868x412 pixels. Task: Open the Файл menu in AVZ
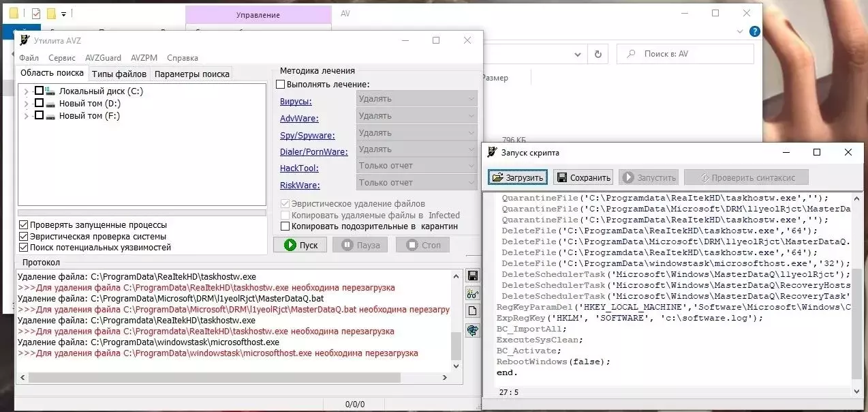[29, 58]
